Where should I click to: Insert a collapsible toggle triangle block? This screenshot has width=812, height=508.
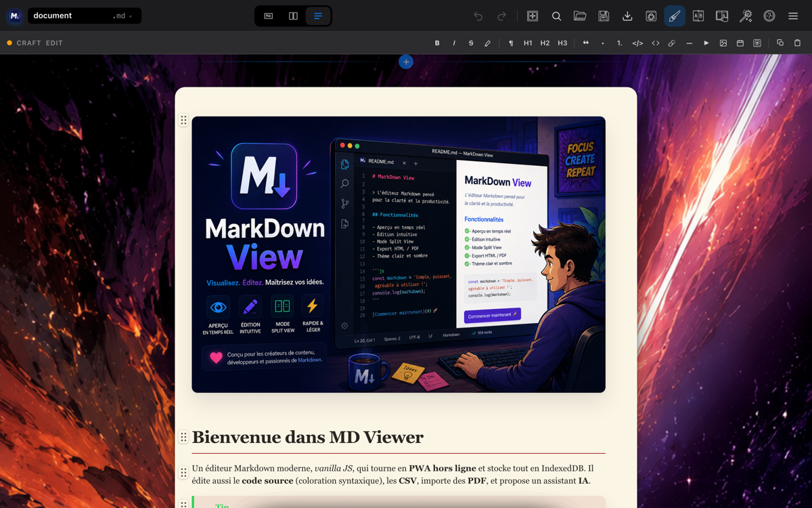[706, 43]
